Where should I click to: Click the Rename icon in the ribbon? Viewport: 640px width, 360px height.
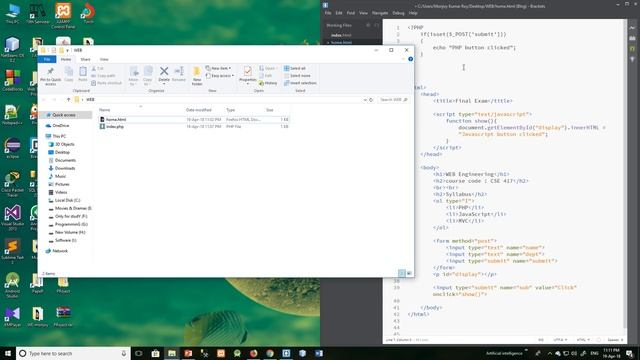(x=178, y=74)
